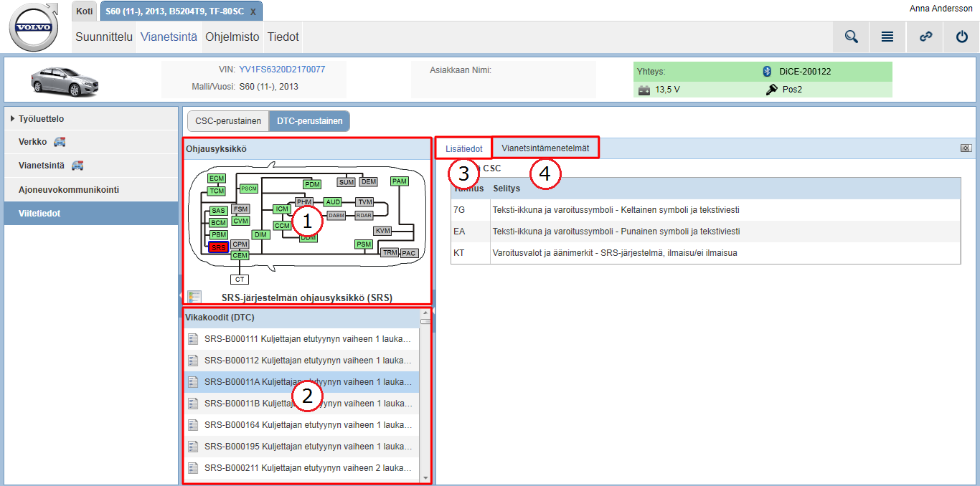The height and width of the screenshot is (486, 980).
Task: Select the PSM module in the diagram
Action: click(364, 244)
